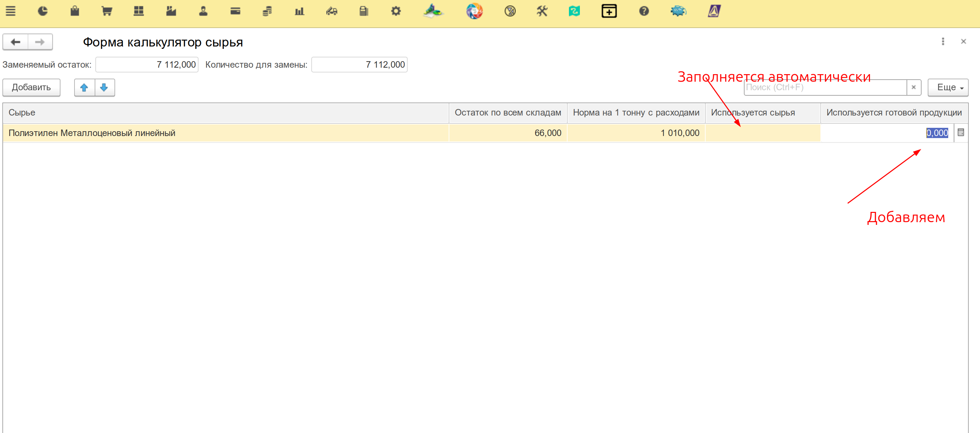Click the factory production section icon

pyautogui.click(x=171, y=11)
